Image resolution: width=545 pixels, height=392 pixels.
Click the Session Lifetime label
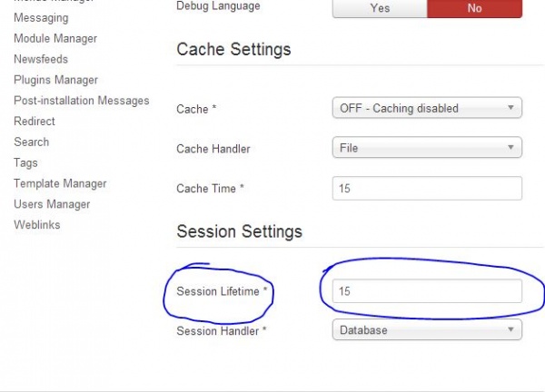222,291
